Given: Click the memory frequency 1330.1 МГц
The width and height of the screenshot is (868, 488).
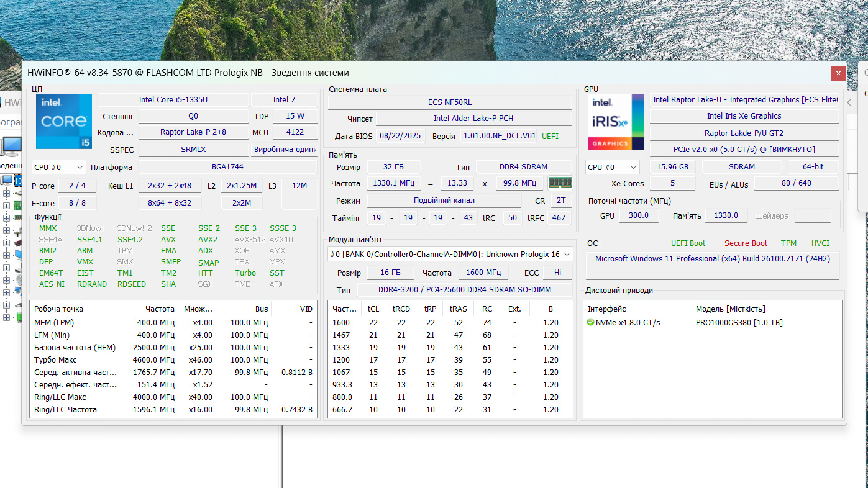Looking at the screenshot, I should pos(394,183).
